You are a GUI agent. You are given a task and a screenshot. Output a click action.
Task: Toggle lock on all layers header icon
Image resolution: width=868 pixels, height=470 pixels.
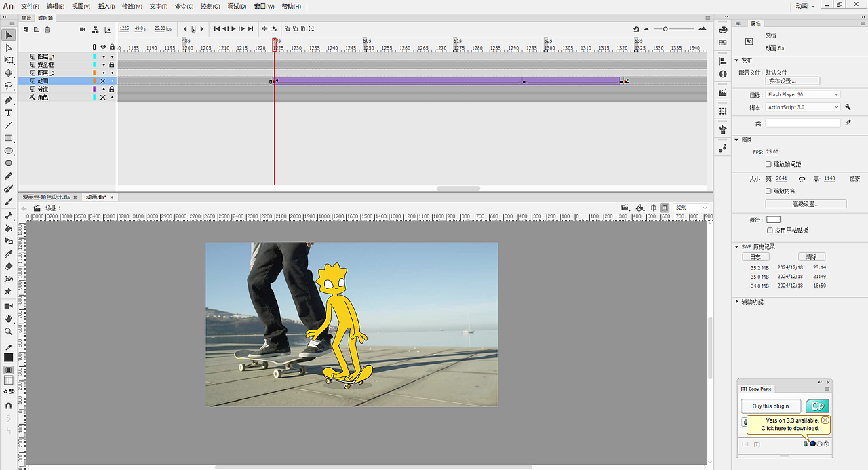click(112, 47)
